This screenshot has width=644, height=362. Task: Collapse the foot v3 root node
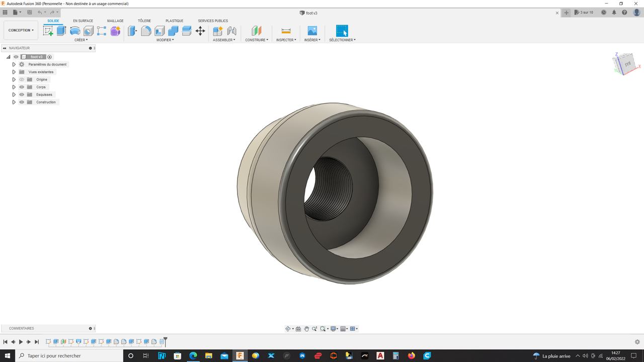(x=8, y=57)
